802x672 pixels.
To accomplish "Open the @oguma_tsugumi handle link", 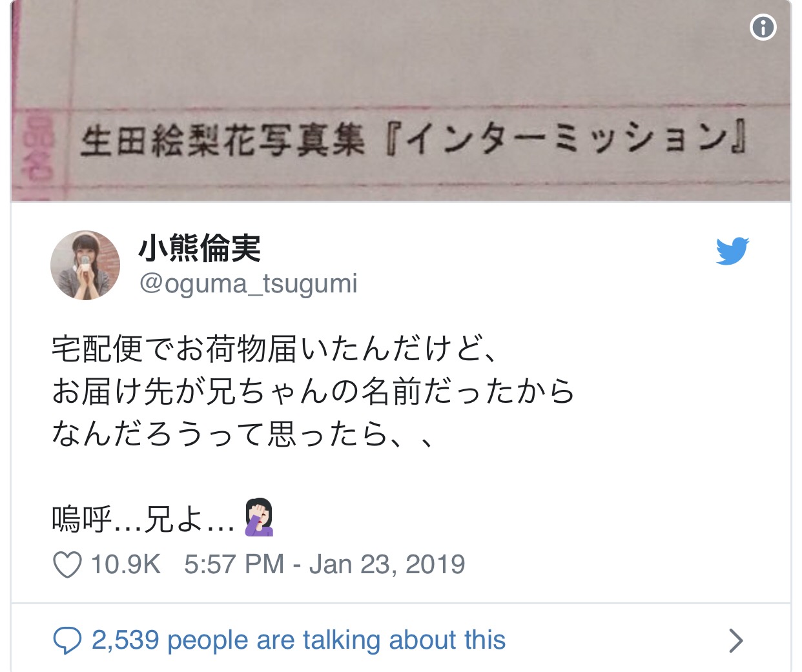I will pyautogui.click(x=248, y=284).
